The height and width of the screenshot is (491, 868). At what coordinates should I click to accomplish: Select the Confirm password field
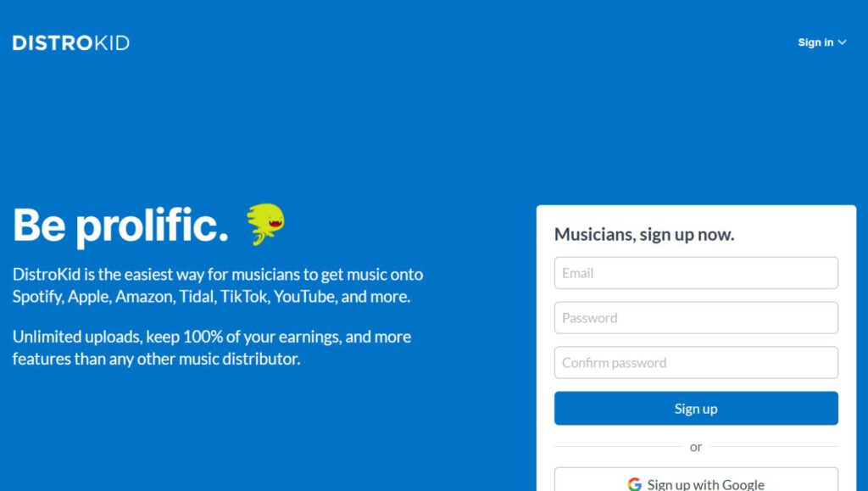tap(696, 363)
